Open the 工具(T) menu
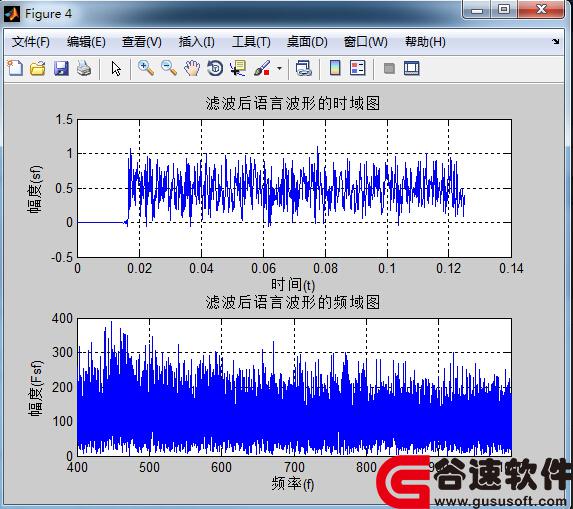 tap(251, 42)
